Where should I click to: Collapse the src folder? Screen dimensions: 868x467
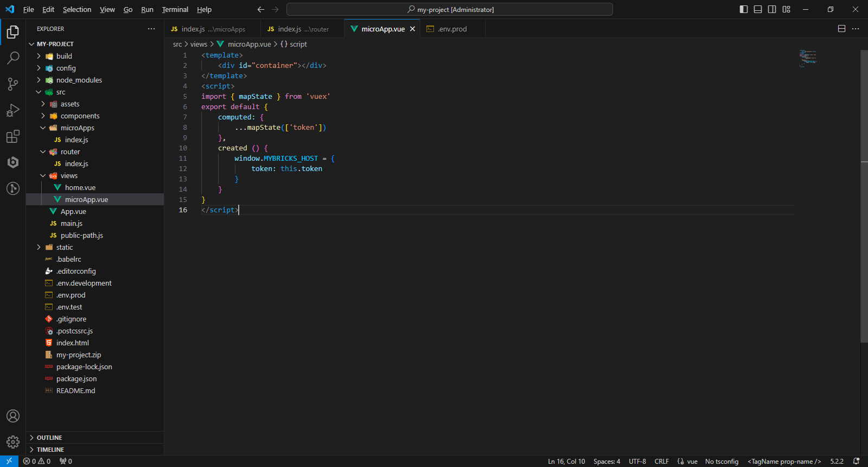click(95, 92)
